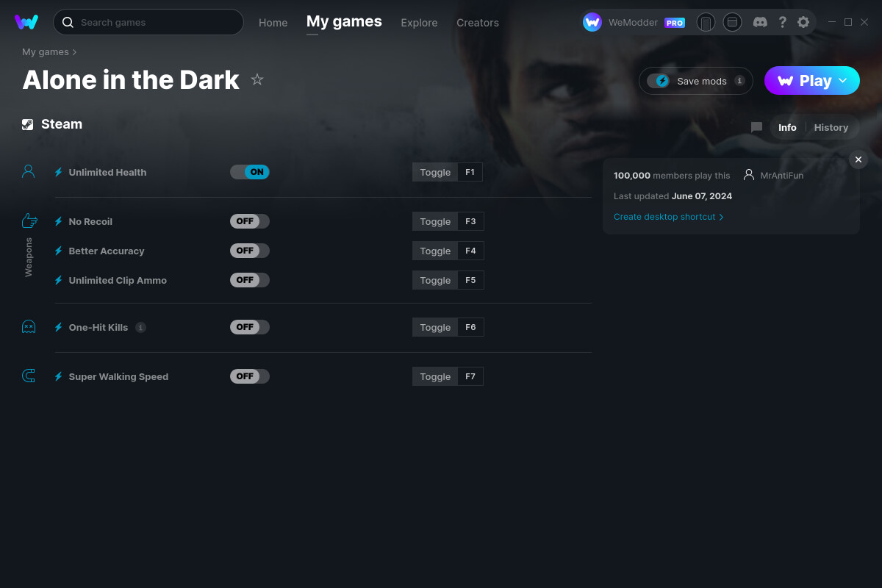Favorite the game with the star icon
The height and width of the screenshot is (588, 882).
point(257,79)
